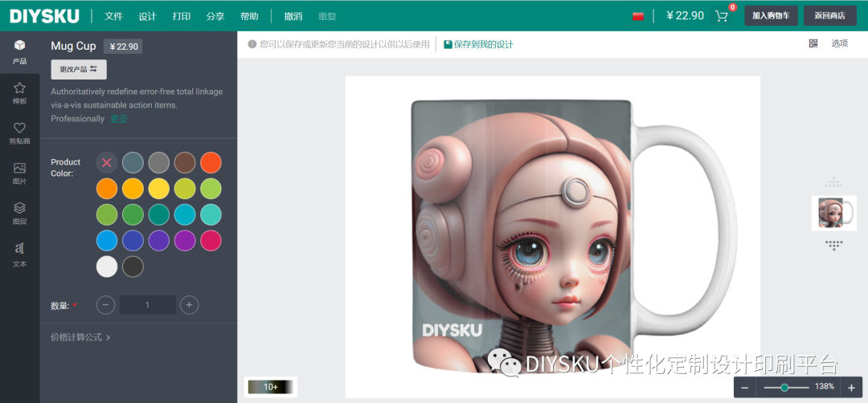Open the 选项 options

(839, 43)
